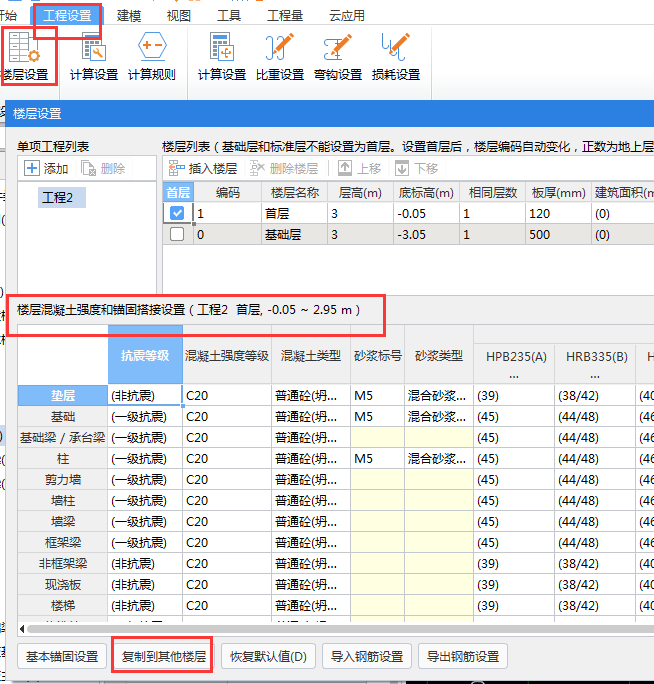Image resolution: width=654 pixels, height=684 pixels.
Task: Open 计算规则 hexagon icon
Action: [x=151, y=56]
